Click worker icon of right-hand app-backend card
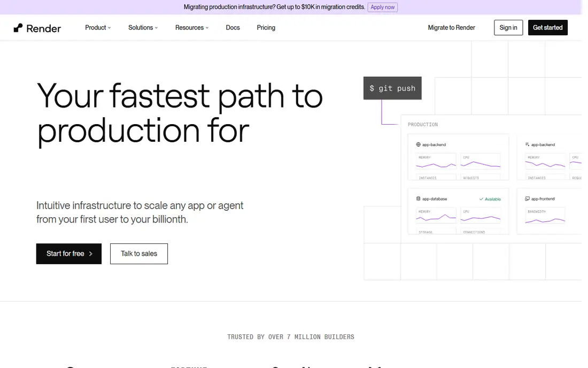Image resolution: width=588 pixels, height=368 pixels. point(527,144)
